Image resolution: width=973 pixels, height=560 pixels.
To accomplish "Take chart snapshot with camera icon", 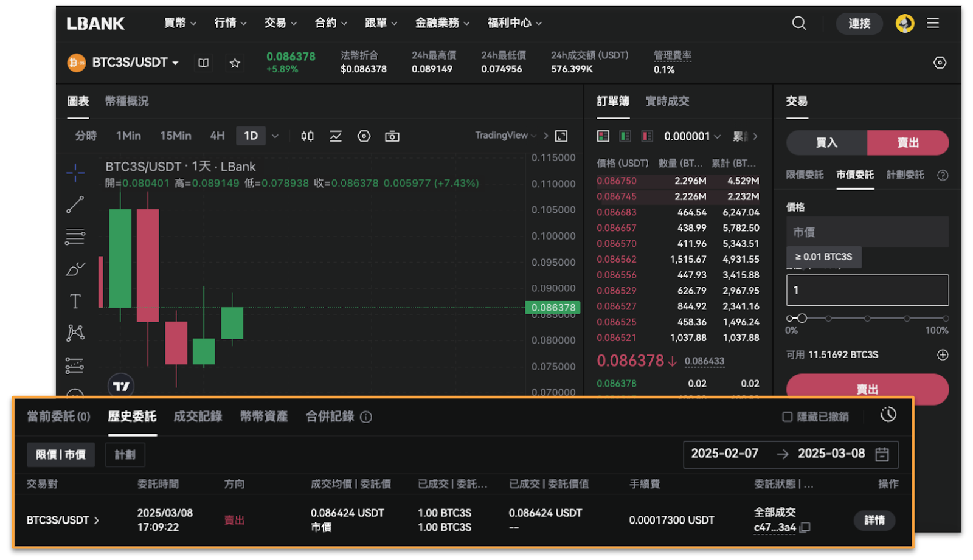I will 392,136.
